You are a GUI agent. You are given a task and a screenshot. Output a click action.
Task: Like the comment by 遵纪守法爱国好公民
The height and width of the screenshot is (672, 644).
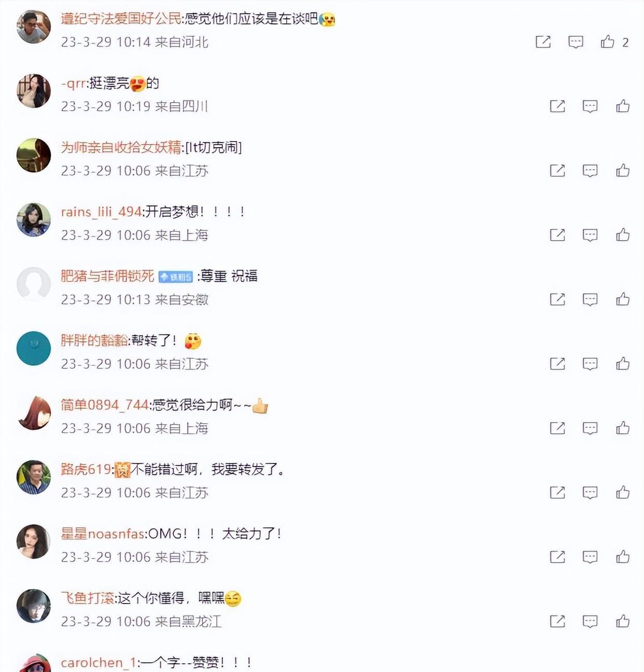608,41
